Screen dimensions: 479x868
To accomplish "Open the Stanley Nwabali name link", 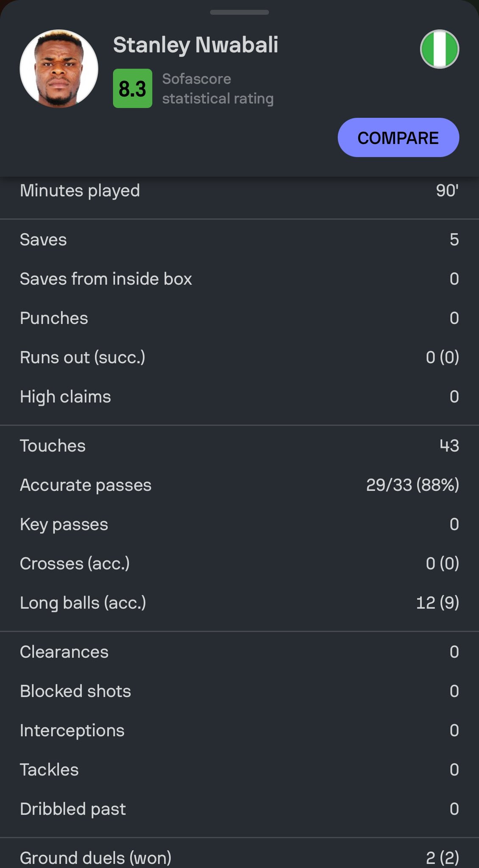I will point(195,45).
